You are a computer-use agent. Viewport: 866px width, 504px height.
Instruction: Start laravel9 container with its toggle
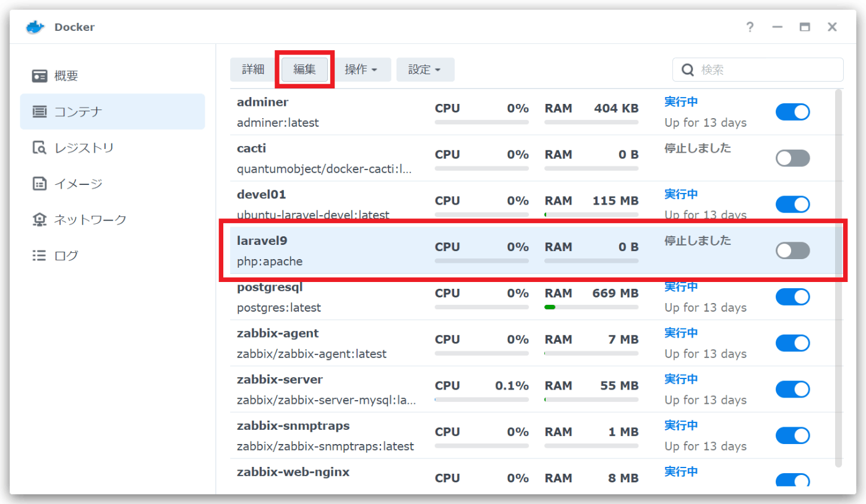793,250
